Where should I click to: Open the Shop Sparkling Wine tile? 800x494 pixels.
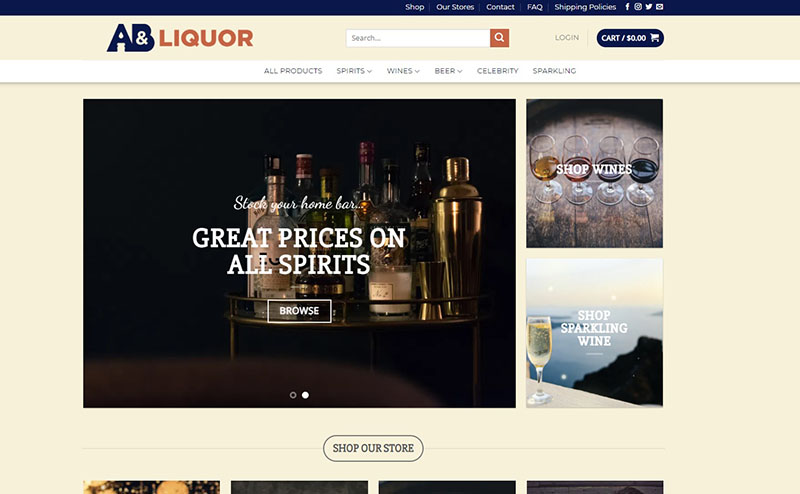[x=594, y=333]
